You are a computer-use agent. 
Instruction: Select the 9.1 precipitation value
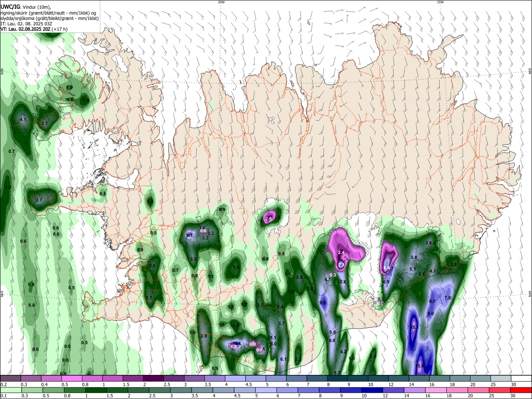click(190, 235)
